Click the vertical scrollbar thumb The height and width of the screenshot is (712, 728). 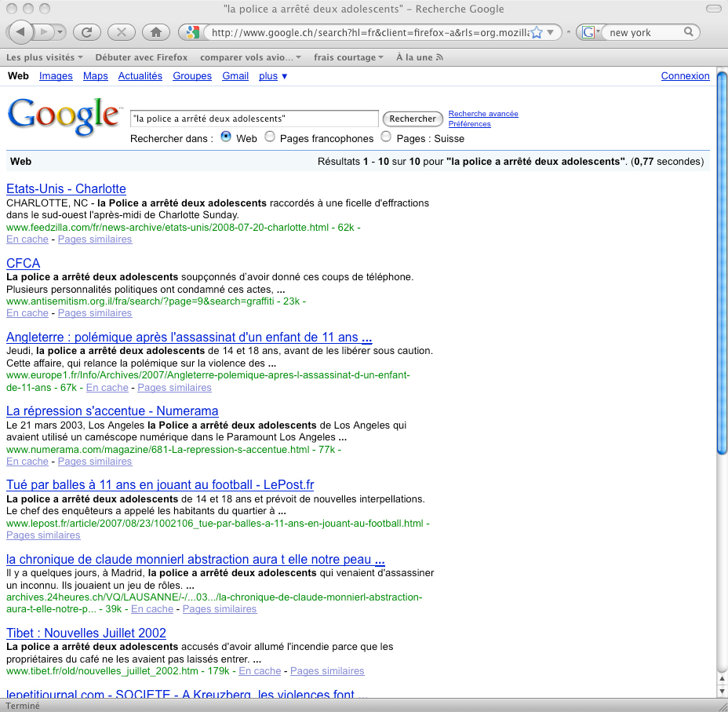click(x=722, y=262)
